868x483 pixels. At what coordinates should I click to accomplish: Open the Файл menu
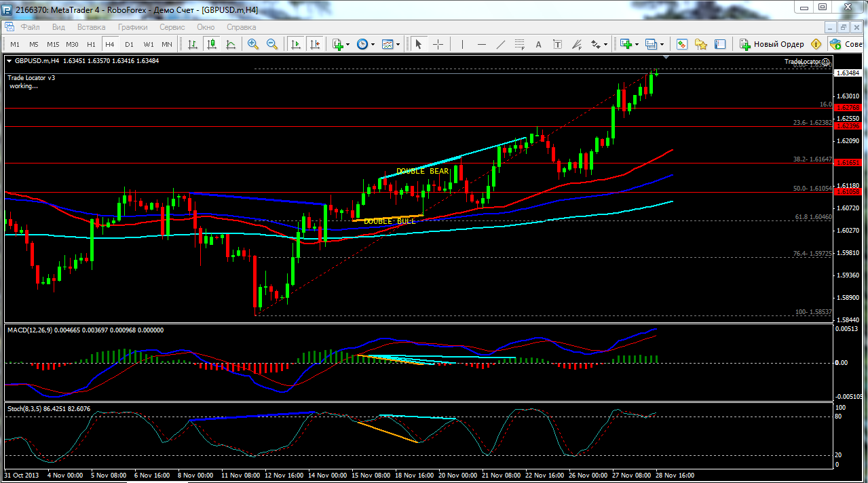tap(30, 27)
